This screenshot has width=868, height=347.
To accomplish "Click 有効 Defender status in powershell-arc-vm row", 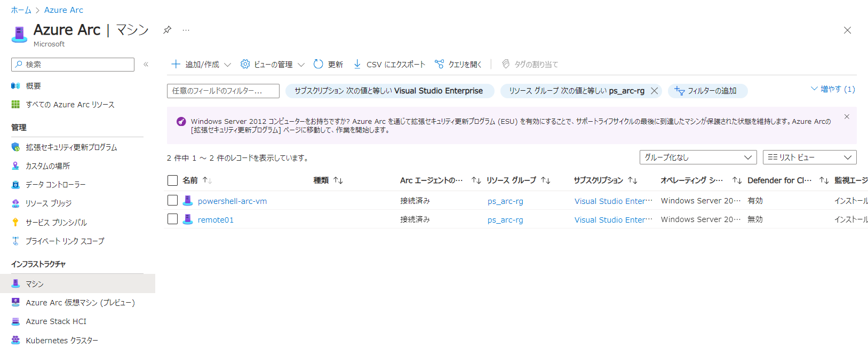I will [x=755, y=201].
